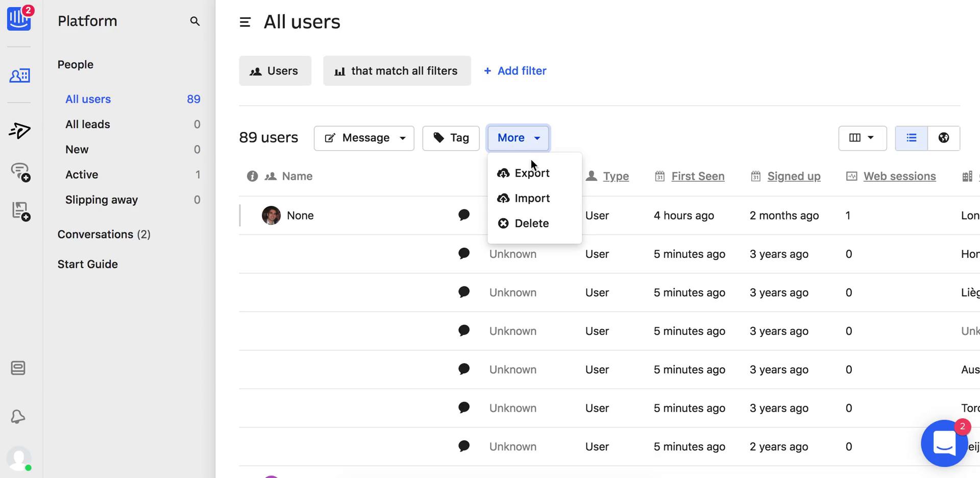The image size is (980, 478).
Task: Open the columns selector dropdown
Action: click(x=862, y=138)
